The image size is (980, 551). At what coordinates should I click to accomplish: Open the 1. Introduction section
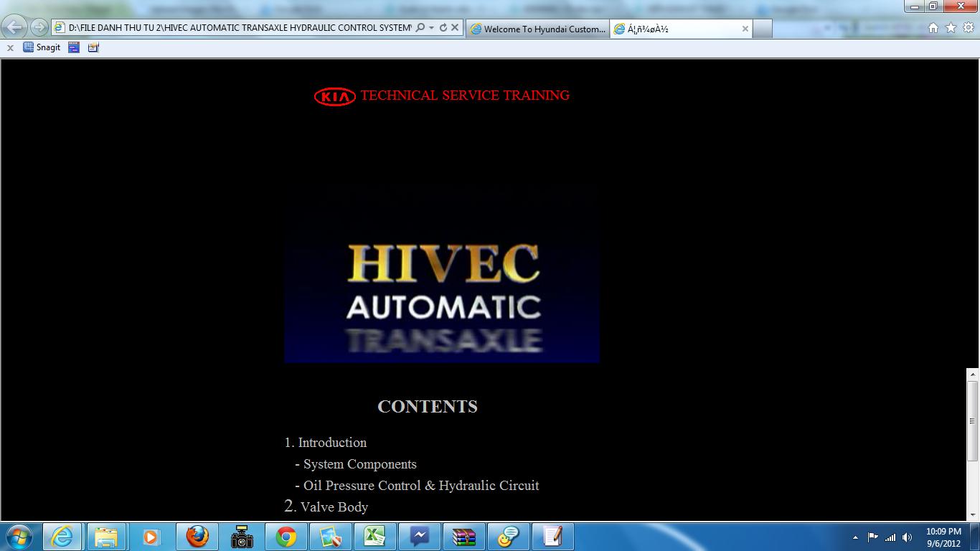pyautogui.click(x=326, y=442)
